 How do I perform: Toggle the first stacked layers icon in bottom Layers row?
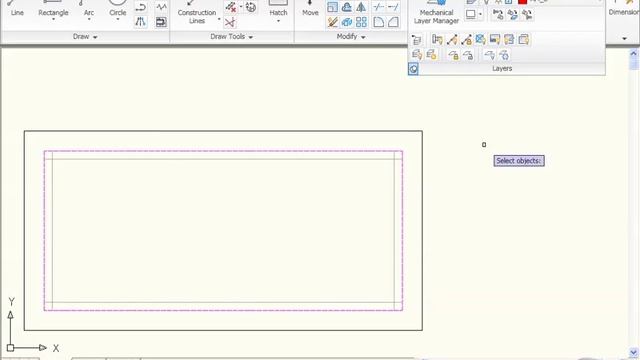pyautogui.click(x=416, y=55)
